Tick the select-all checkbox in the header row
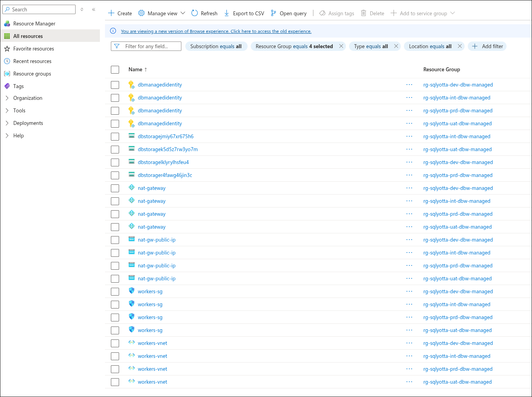This screenshot has height=397, width=532. click(115, 70)
